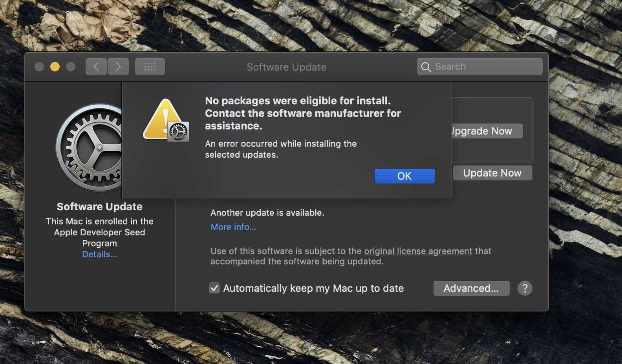The image size is (622, 364).
Task: Dismiss the error dialog with OK
Action: [x=404, y=176]
